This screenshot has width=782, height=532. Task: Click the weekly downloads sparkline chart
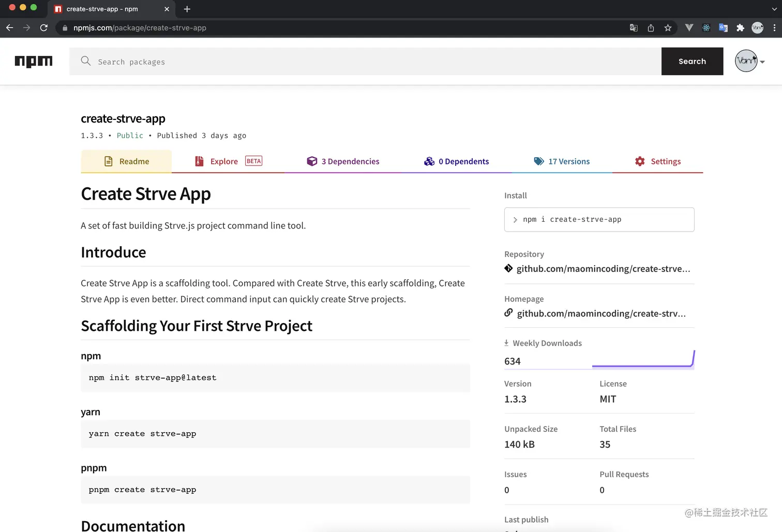642,359
